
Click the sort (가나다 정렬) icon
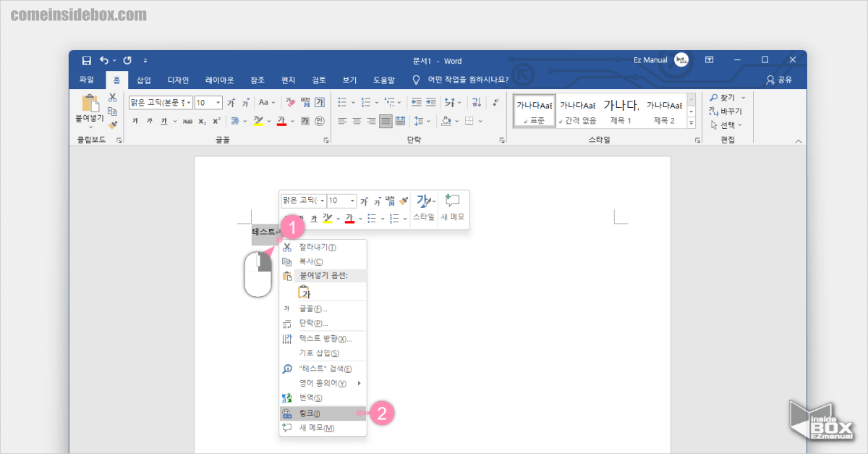pos(477,103)
